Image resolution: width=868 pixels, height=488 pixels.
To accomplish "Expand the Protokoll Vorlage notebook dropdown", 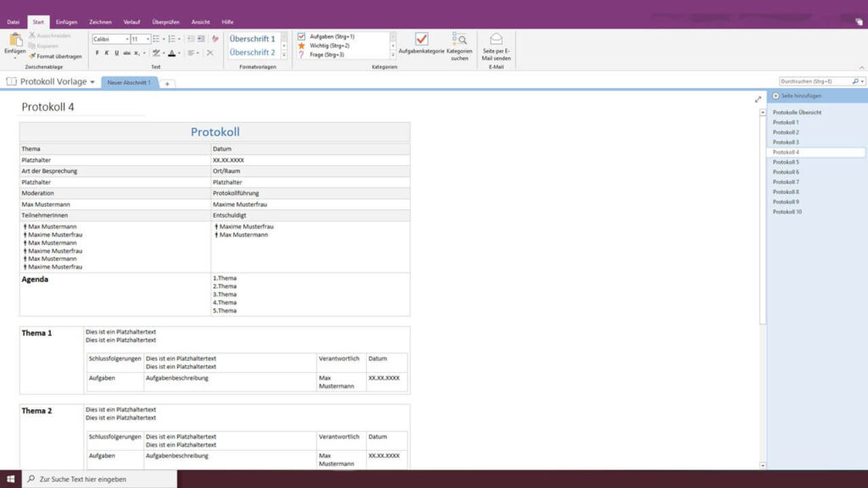I will [92, 82].
